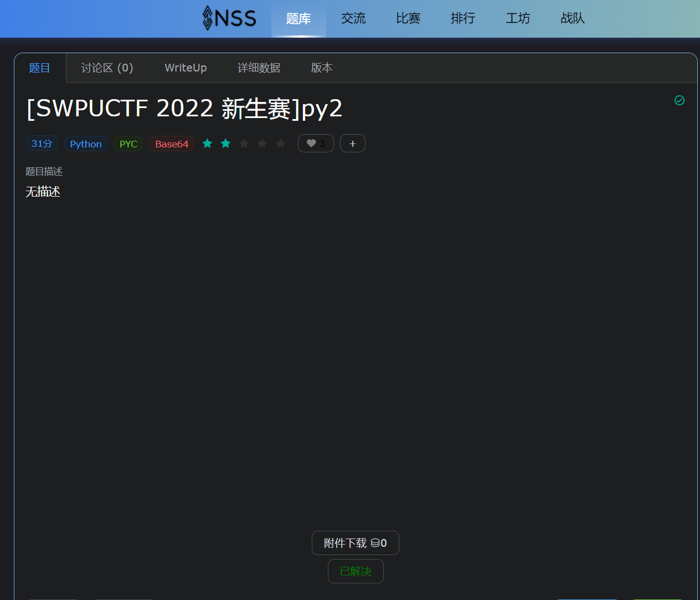Open the 版本 tab
This screenshot has width=700, height=600.
tap(322, 68)
